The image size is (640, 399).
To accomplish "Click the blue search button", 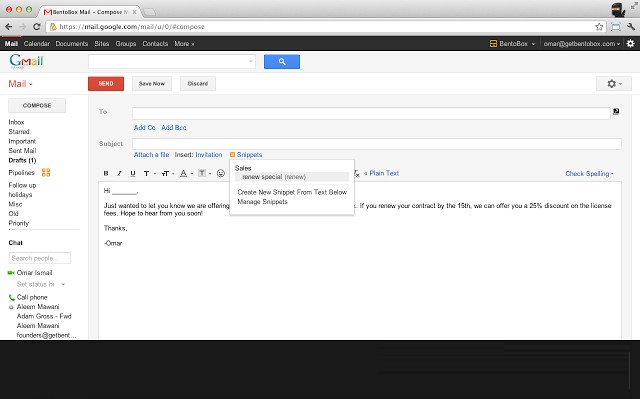I will [x=282, y=62].
